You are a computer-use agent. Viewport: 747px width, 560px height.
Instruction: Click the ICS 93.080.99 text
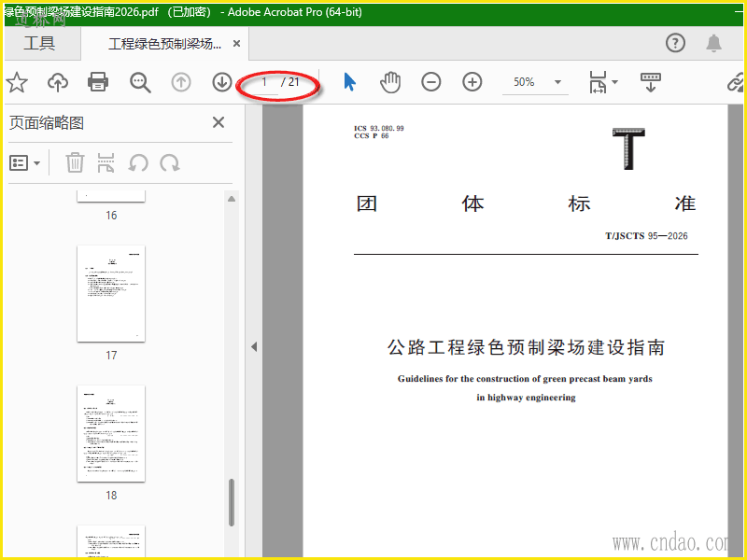(x=379, y=128)
